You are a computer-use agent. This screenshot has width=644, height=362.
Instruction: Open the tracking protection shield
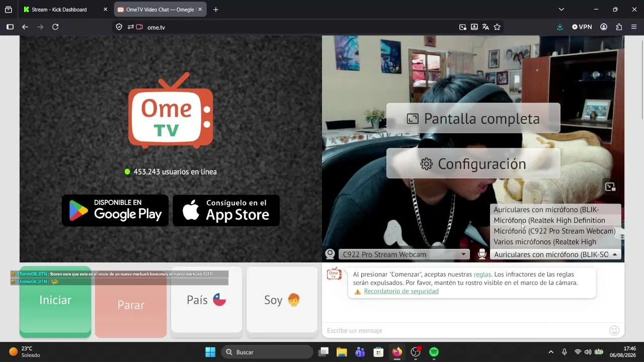119,27
